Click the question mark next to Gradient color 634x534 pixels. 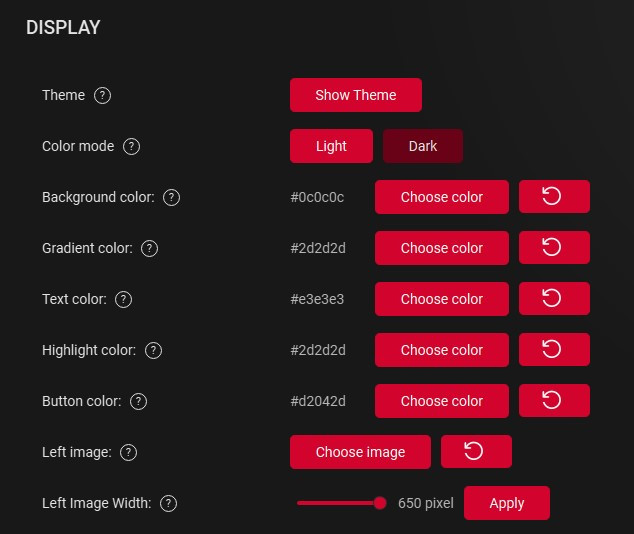(x=149, y=248)
